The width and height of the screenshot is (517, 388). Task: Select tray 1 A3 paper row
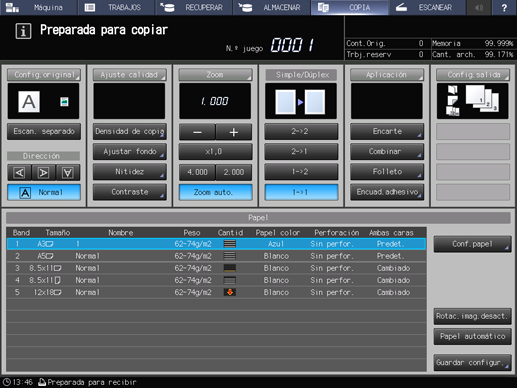(x=216, y=244)
